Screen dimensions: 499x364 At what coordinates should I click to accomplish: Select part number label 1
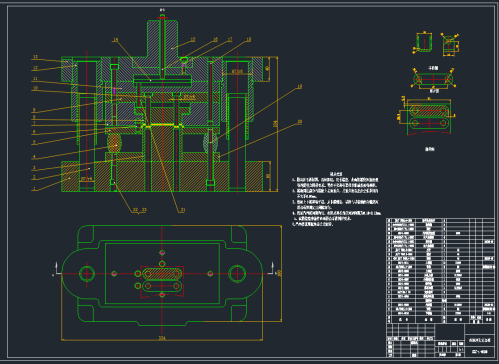34,189
